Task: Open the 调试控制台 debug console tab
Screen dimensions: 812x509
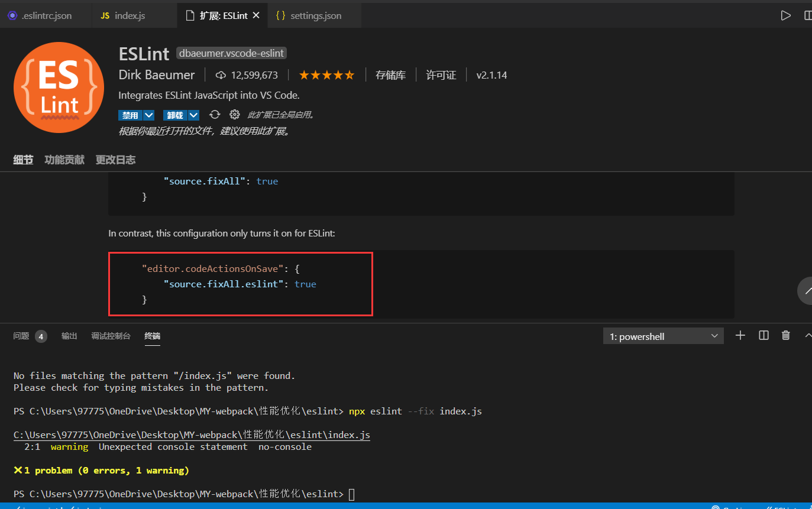Action: pyautogui.click(x=111, y=336)
